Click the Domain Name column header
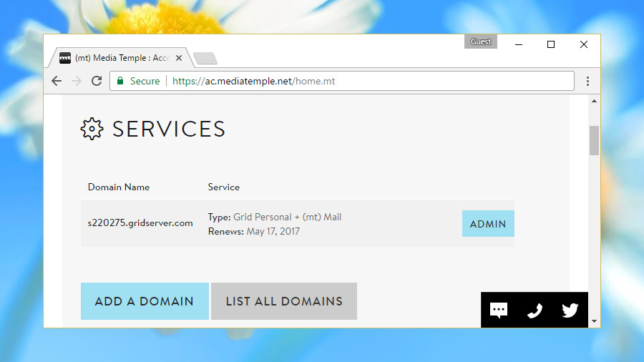Image resolution: width=644 pixels, height=362 pixels. (119, 187)
